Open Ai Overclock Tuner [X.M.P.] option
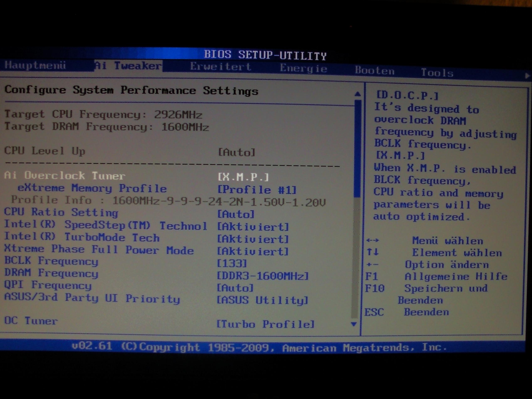 coord(243,177)
